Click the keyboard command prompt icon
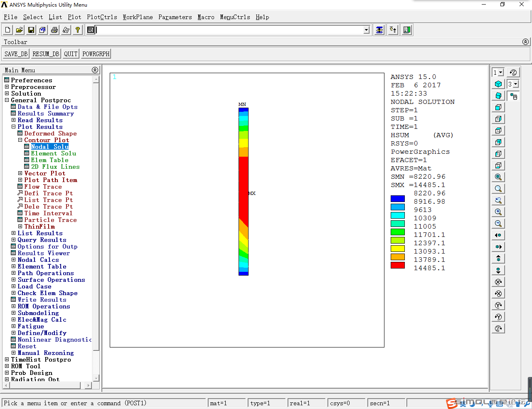Image resolution: width=532 pixels, height=409 pixels. [x=91, y=30]
